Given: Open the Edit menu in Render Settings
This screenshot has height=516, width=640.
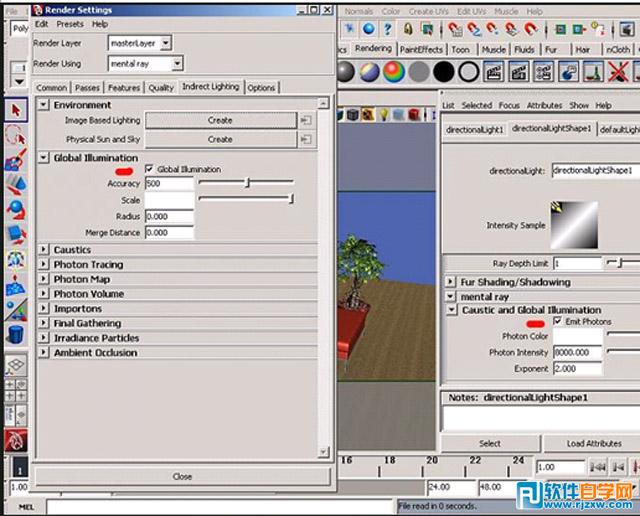Looking at the screenshot, I should 42,24.
